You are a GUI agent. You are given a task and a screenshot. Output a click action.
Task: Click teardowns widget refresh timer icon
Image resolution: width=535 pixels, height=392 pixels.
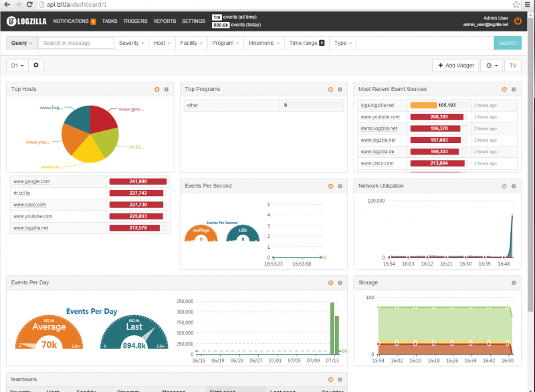tap(330, 380)
